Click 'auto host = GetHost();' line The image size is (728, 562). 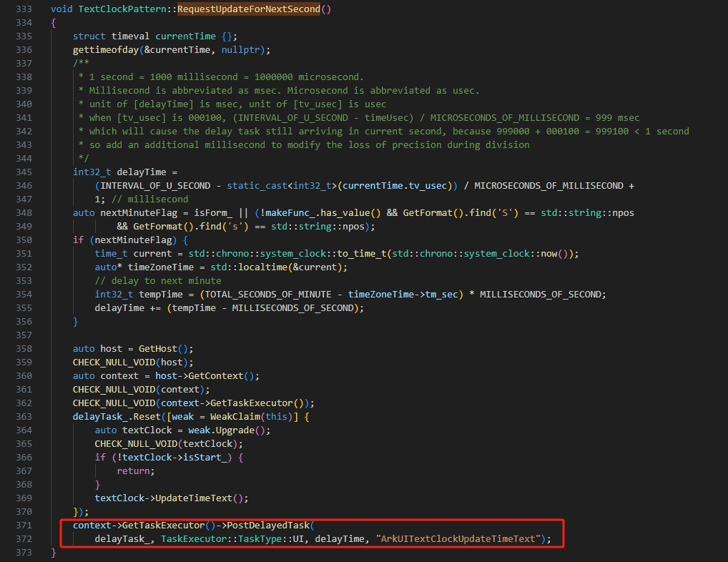pyautogui.click(x=133, y=348)
